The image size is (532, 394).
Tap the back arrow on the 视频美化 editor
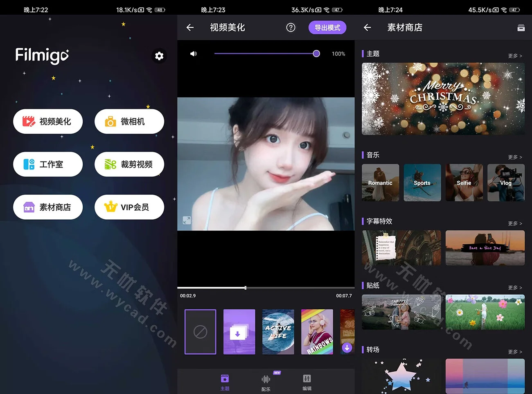189,27
